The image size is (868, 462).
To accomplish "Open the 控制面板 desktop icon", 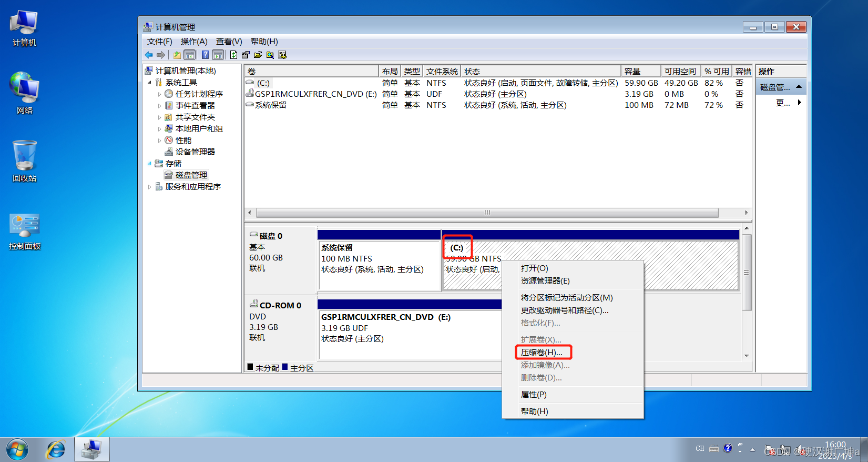I will coord(24,232).
